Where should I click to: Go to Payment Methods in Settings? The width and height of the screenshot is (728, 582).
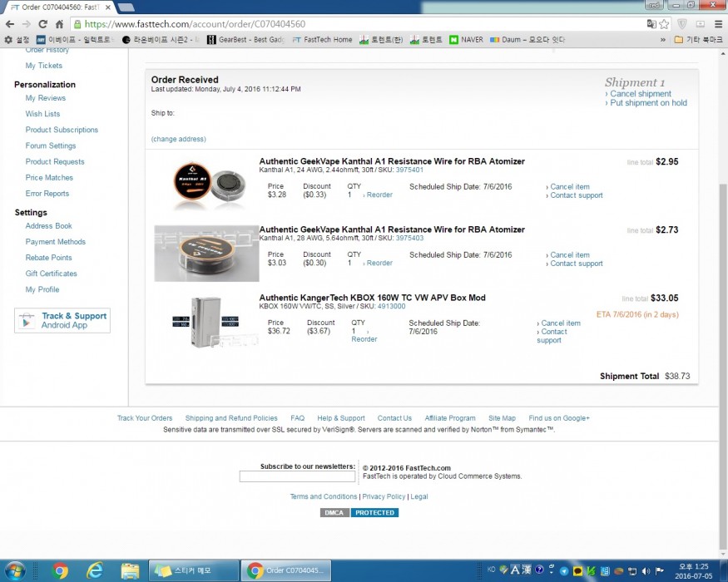pos(55,242)
